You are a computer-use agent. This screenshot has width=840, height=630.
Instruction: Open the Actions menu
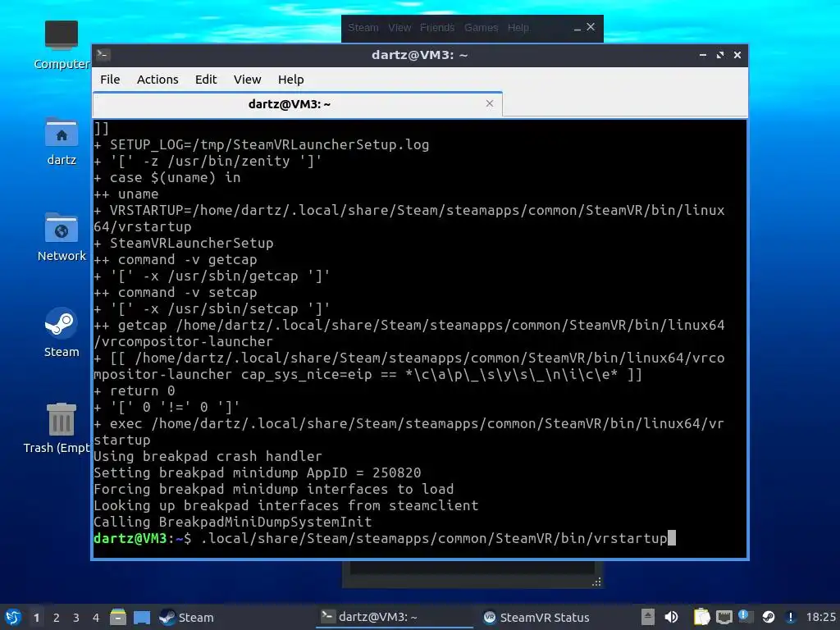tap(157, 80)
